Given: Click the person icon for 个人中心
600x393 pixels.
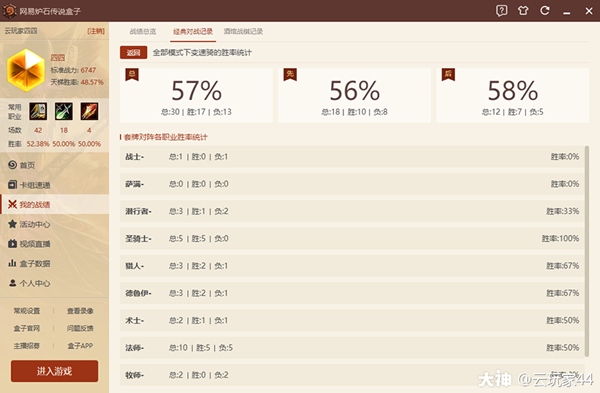Looking at the screenshot, I should [12, 283].
